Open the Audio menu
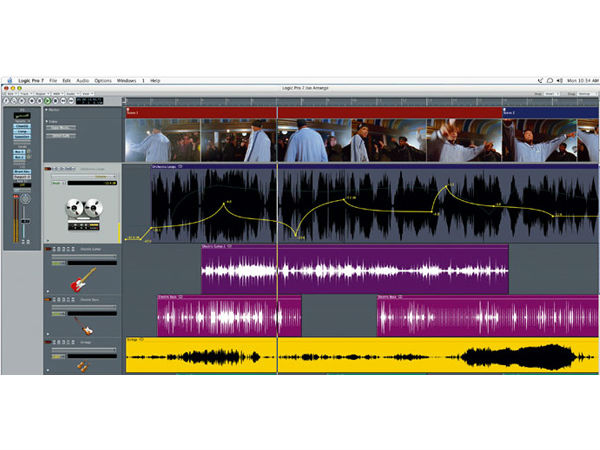The image size is (600, 450). point(83,80)
